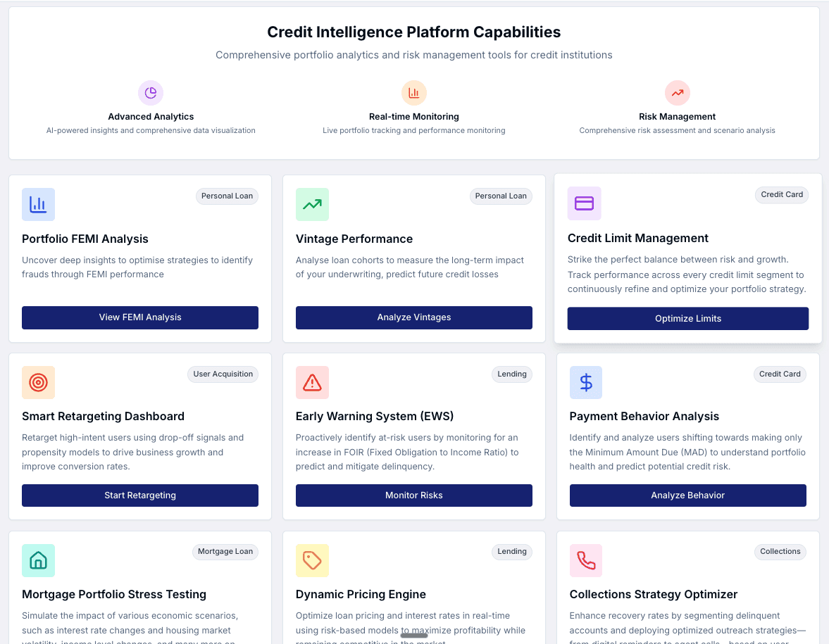Viewport: 829px width, 644px height.
Task: Click the Vintage Performance green trend icon
Action: (312, 204)
